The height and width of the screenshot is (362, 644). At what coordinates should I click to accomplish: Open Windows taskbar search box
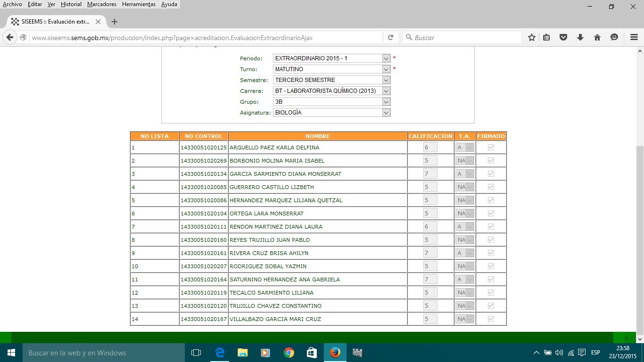(x=104, y=353)
